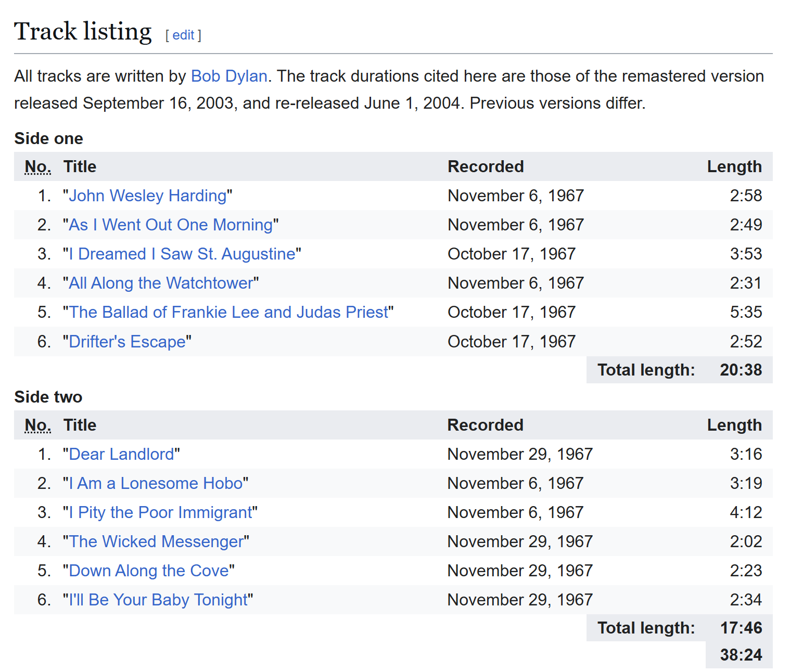The height and width of the screenshot is (672, 790).
Task: Click the "Length" header in Side one table
Action: 734,166
